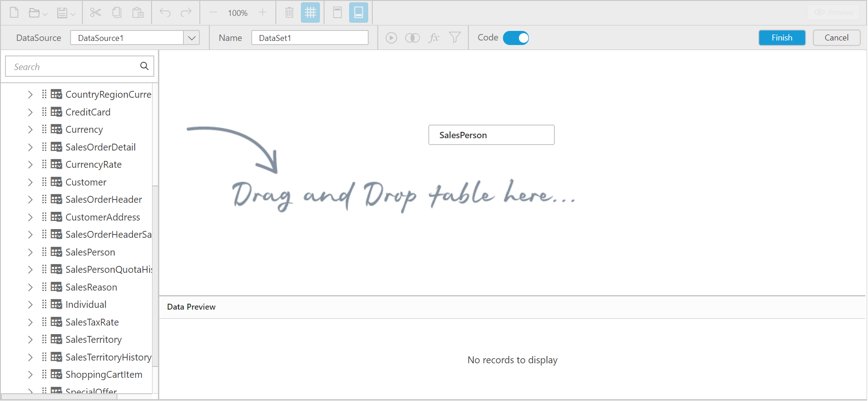The height and width of the screenshot is (401, 868).
Task: Click the Delete trash icon
Action: click(289, 12)
